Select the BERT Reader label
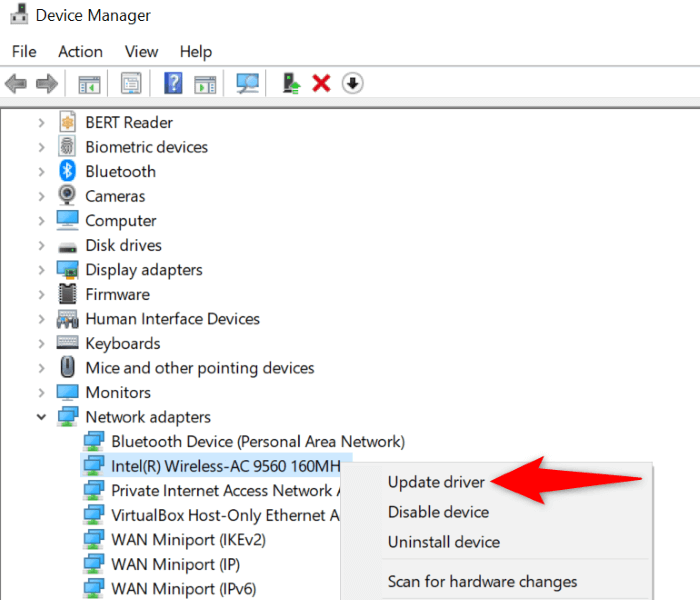Image resolution: width=700 pixels, height=600 pixels. point(129,122)
